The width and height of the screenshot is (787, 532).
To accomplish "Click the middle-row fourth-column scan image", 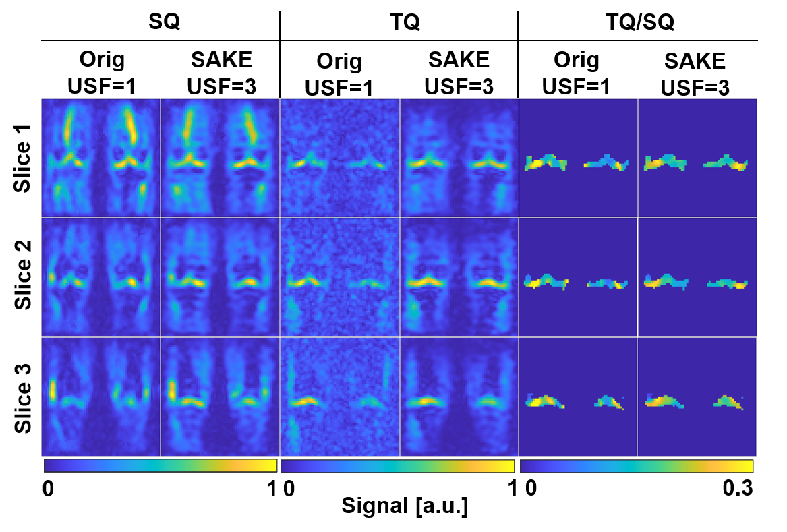I will click(x=459, y=277).
